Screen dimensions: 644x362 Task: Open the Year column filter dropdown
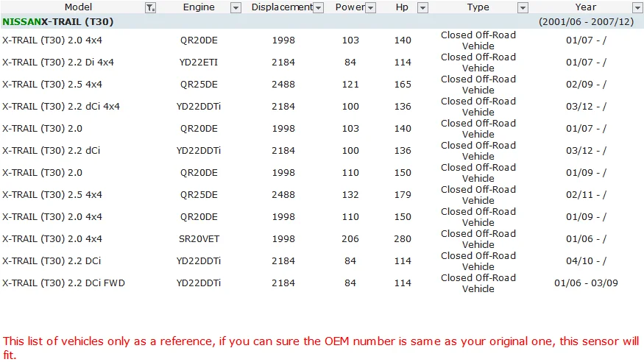[637, 7]
